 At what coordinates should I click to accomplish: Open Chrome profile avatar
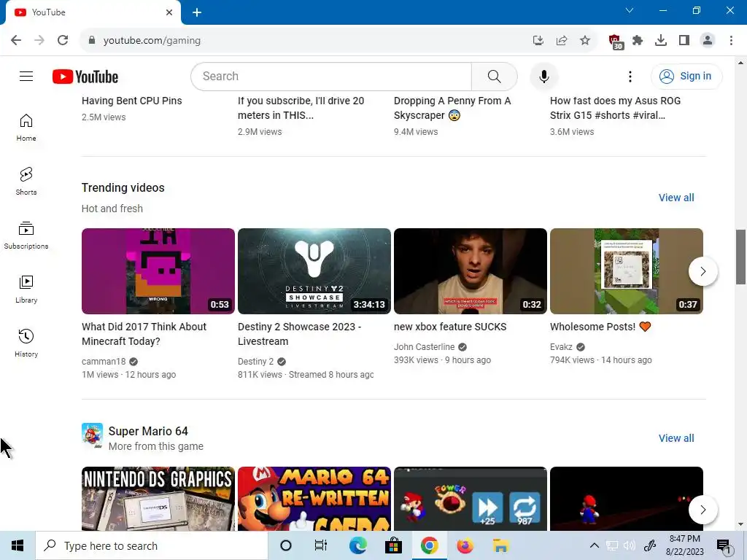[x=708, y=41]
